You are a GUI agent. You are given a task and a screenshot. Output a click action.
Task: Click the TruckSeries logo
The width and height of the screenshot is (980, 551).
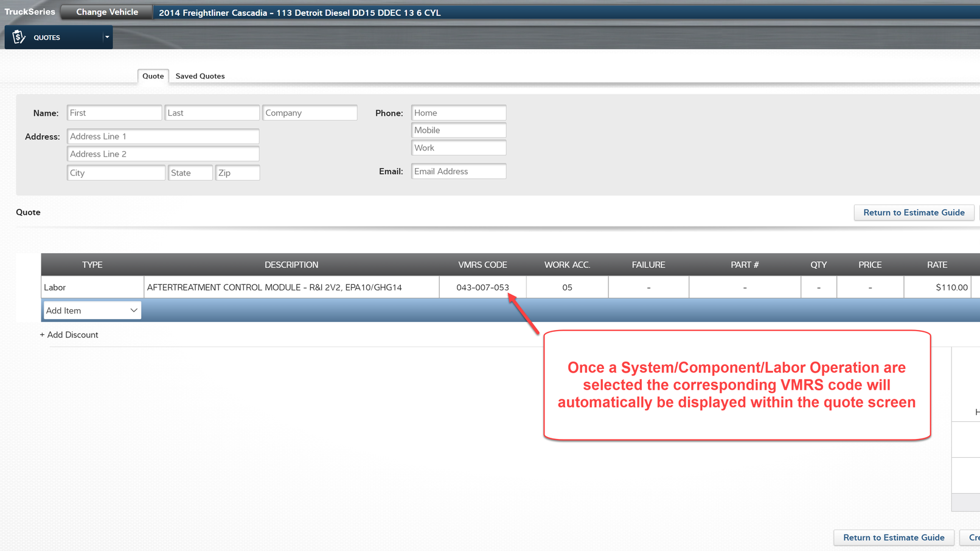28,11
